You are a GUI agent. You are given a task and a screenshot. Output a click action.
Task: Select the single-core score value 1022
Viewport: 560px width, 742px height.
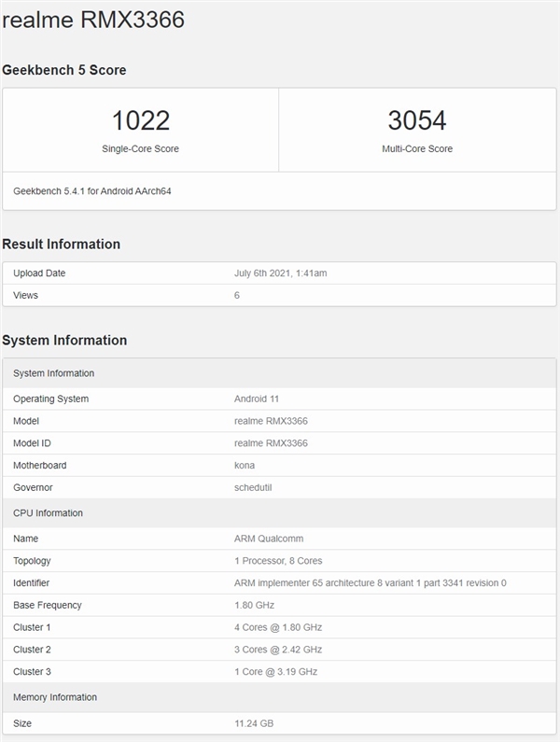[x=140, y=120]
